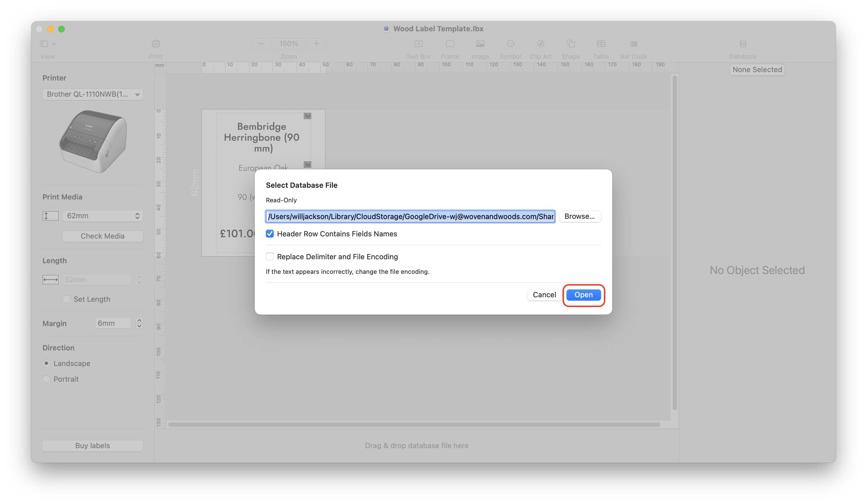Click the Browse... button
The image size is (867, 504).
[579, 217]
